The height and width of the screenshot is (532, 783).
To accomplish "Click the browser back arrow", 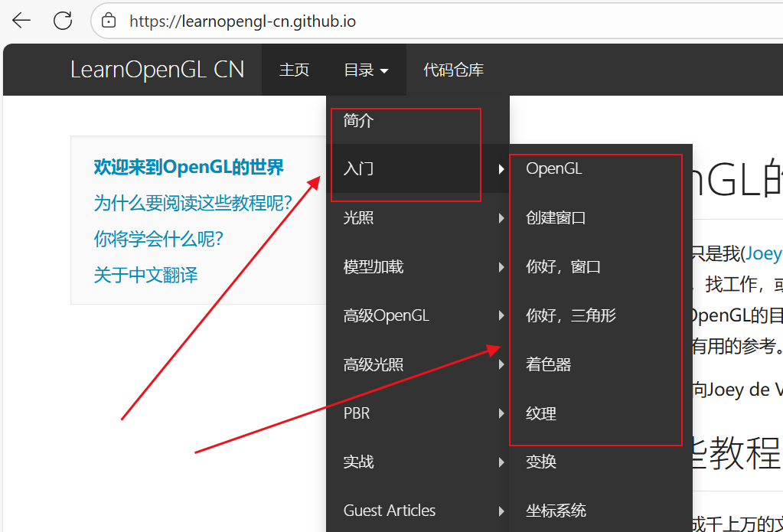I will 21,21.
